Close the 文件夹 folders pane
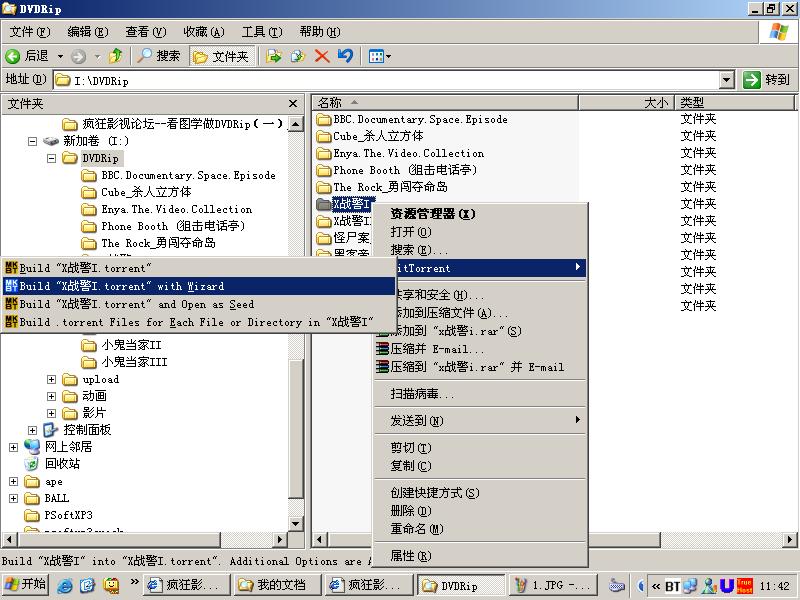 [x=293, y=104]
